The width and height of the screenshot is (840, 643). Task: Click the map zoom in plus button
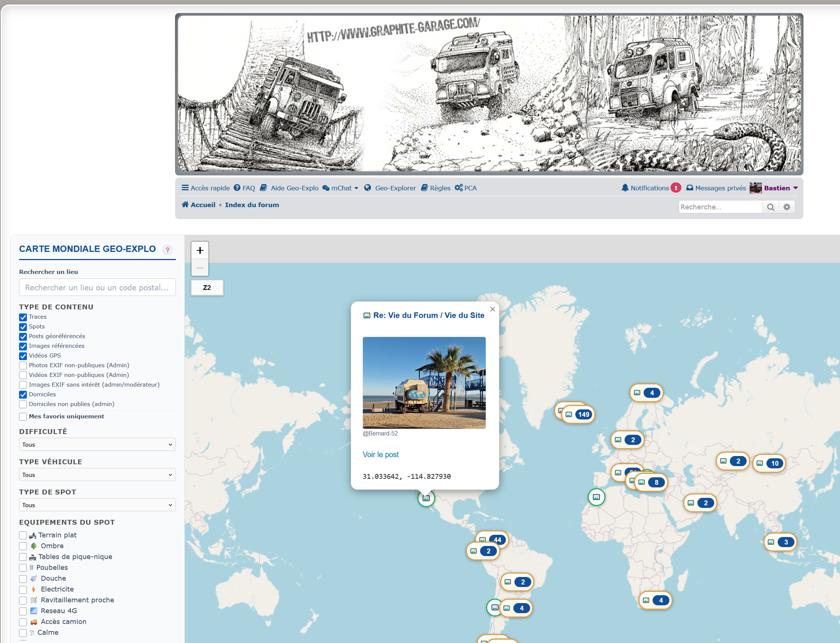(200, 251)
